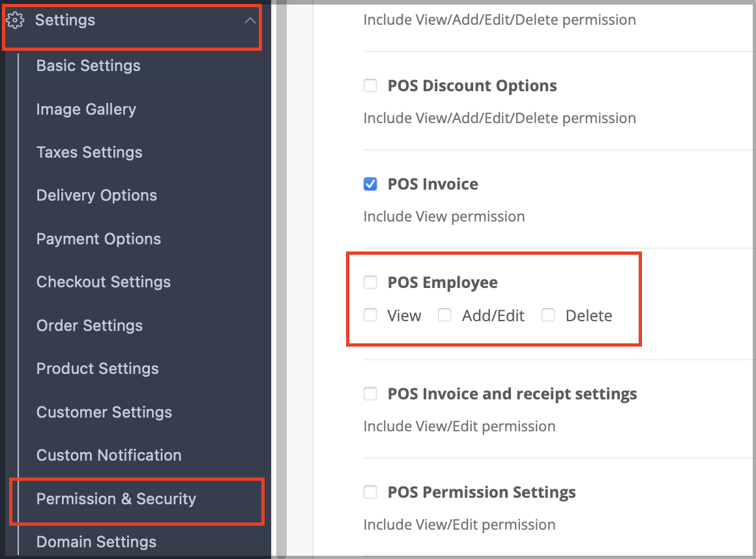This screenshot has height=559, width=756.
Task: Go to Taxes Settings
Action: click(89, 152)
